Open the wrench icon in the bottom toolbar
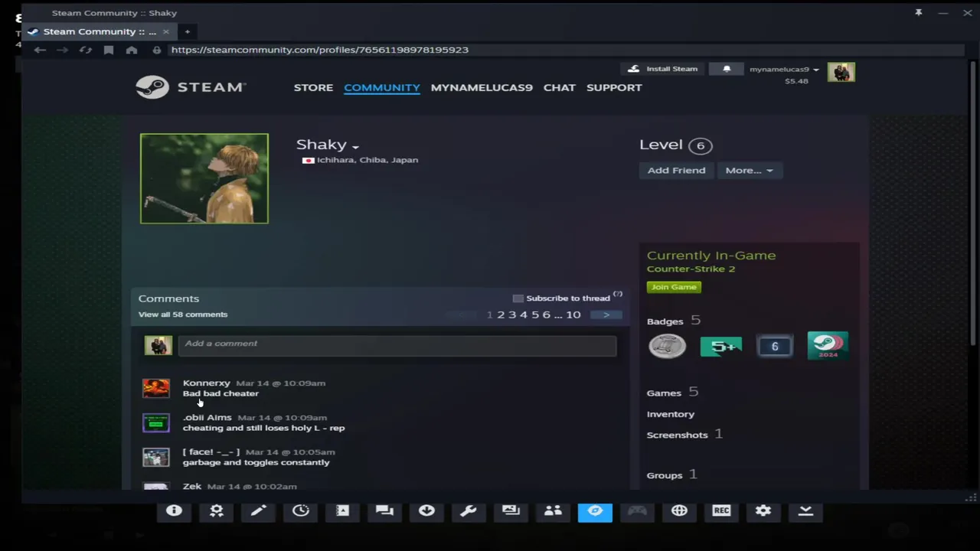This screenshot has width=980, height=551. point(469,510)
